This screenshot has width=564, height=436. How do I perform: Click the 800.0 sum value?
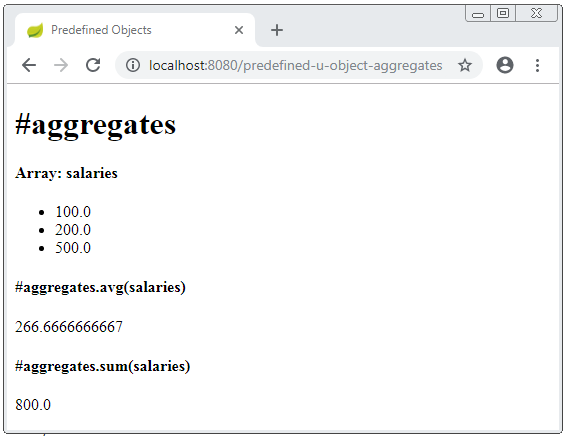coord(33,405)
